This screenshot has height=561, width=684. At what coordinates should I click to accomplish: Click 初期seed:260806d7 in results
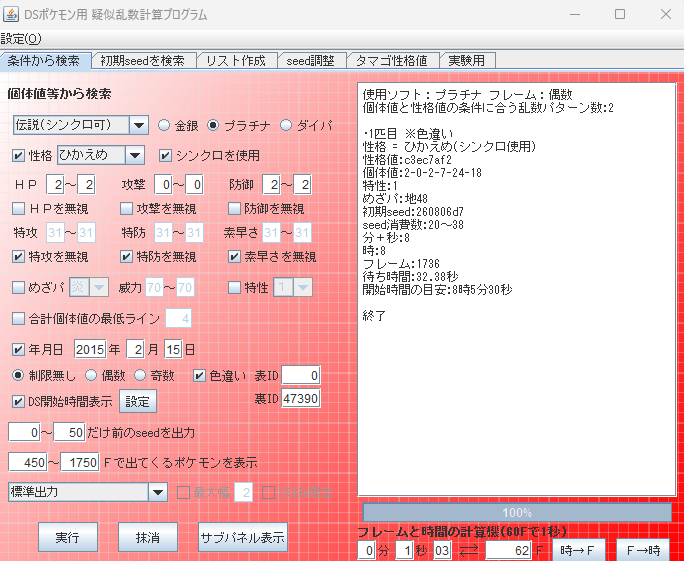413,212
